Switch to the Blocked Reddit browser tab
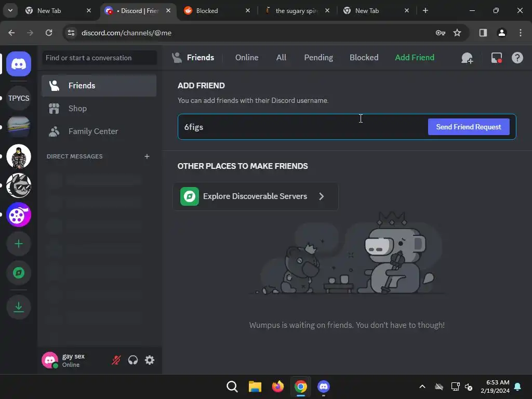 [217, 10]
